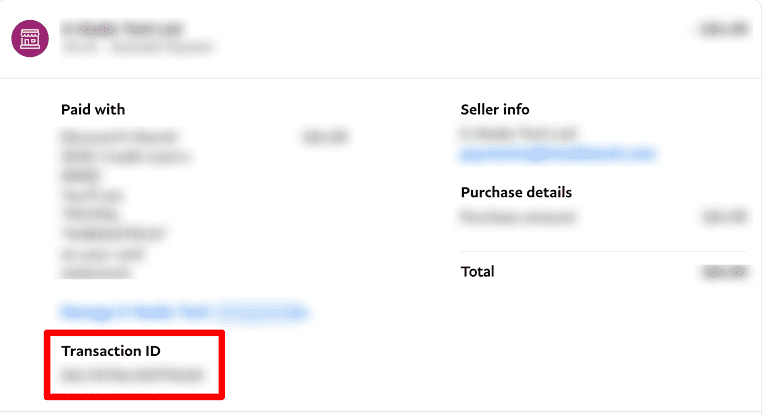Screen dimensions: 768x416
Task: Click the "Transaction ID" label
Action: tap(111, 351)
